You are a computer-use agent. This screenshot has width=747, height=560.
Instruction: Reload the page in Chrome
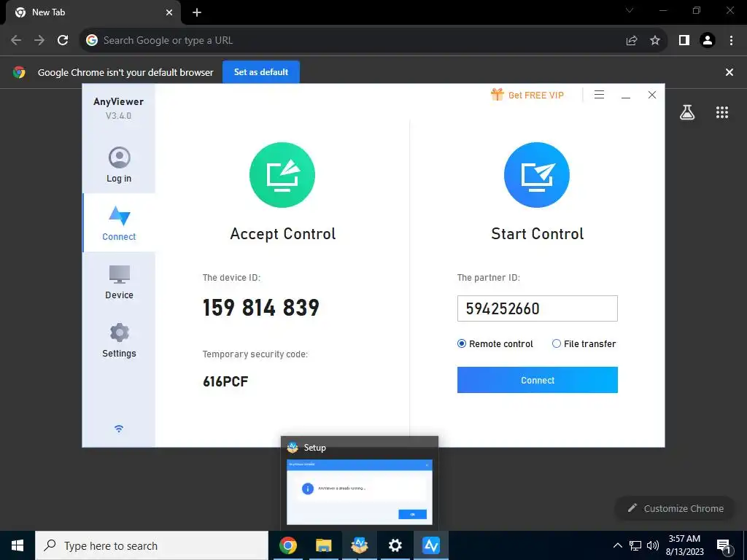click(x=63, y=41)
